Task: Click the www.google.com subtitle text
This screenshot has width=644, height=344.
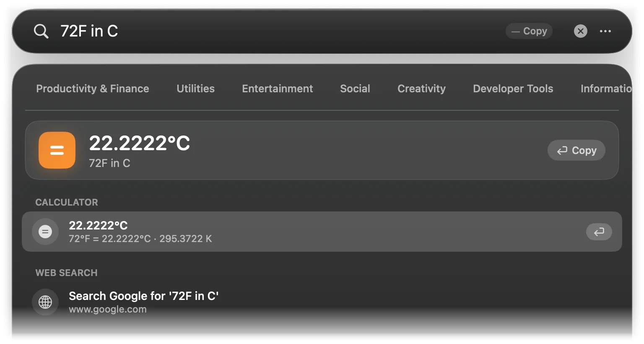Action: coord(108,309)
